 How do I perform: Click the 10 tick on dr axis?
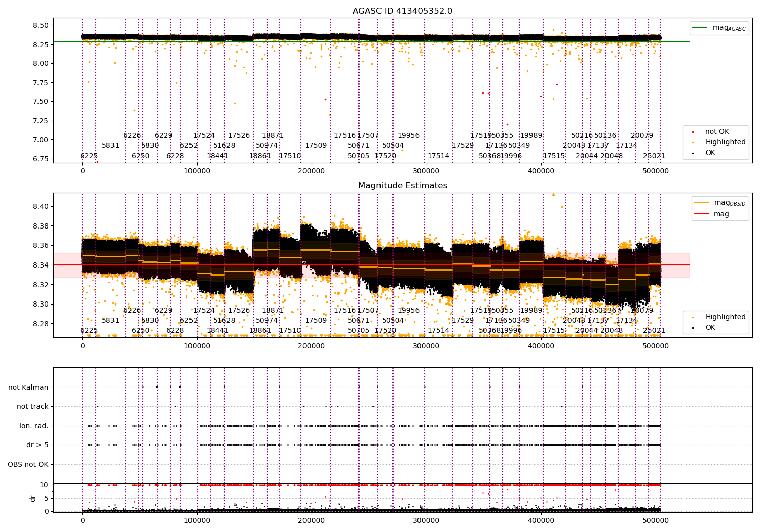44,485
